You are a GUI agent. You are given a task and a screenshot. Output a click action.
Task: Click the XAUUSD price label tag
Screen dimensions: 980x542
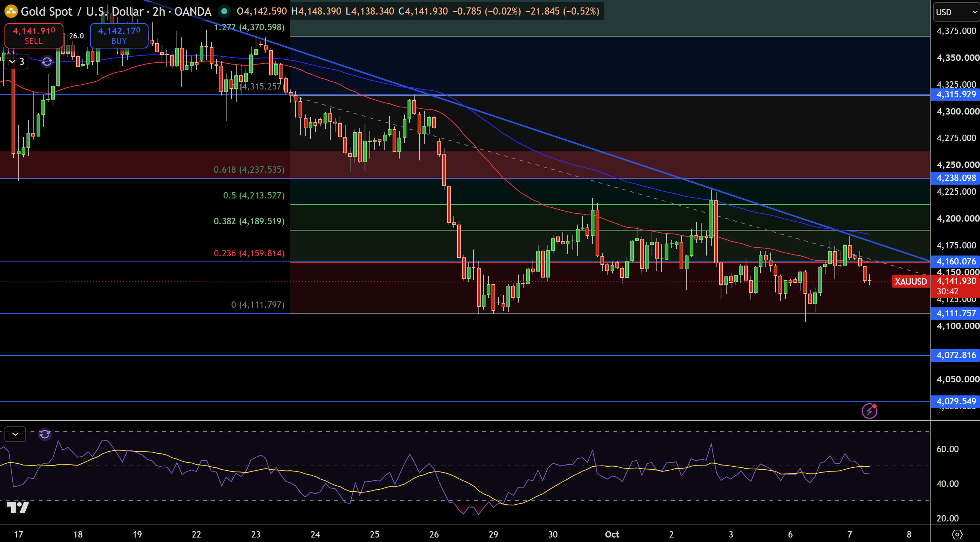(x=911, y=282)
